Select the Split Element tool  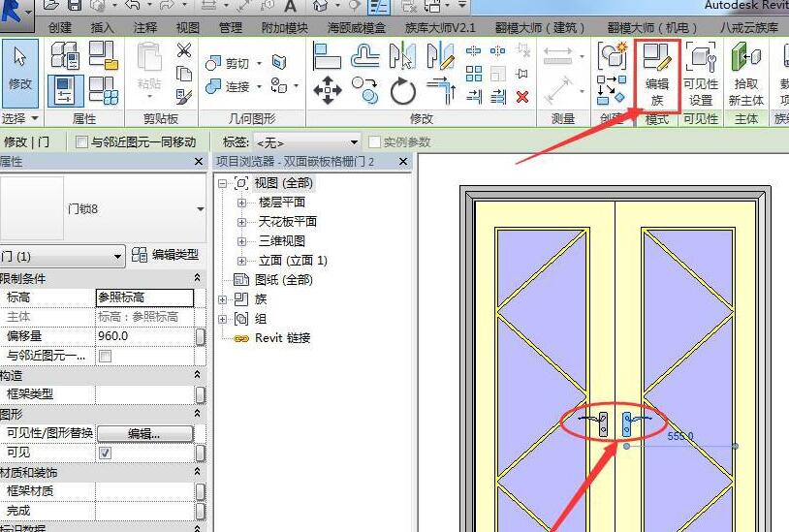pos(474,50)
